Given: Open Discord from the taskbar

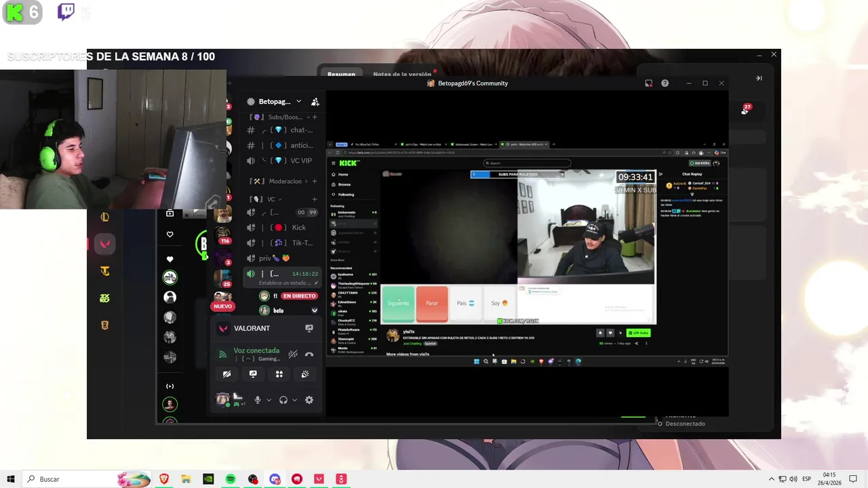Looking at the screenshot, I should coord(275,479).
